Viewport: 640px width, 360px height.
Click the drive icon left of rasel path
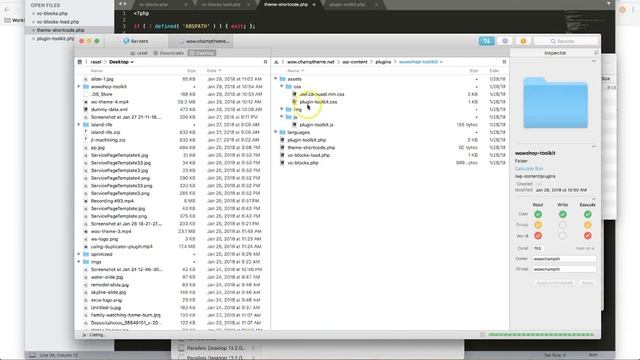click(x=80, y=62)
